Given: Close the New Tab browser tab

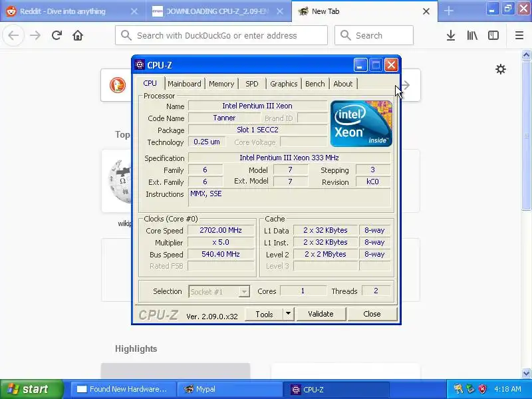Looking at the screenshot, I should [426, 11].
